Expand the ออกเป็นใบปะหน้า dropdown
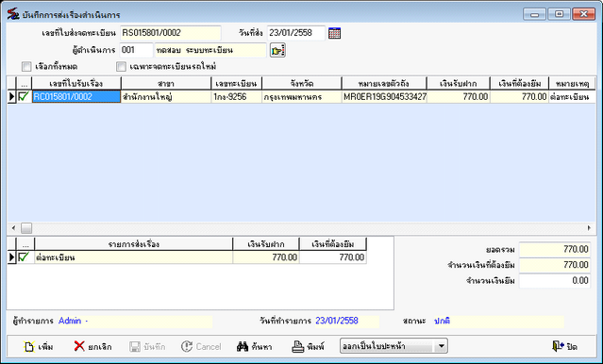Image resolution: width=603 pixels, height=364 pixels. [441, 346]
